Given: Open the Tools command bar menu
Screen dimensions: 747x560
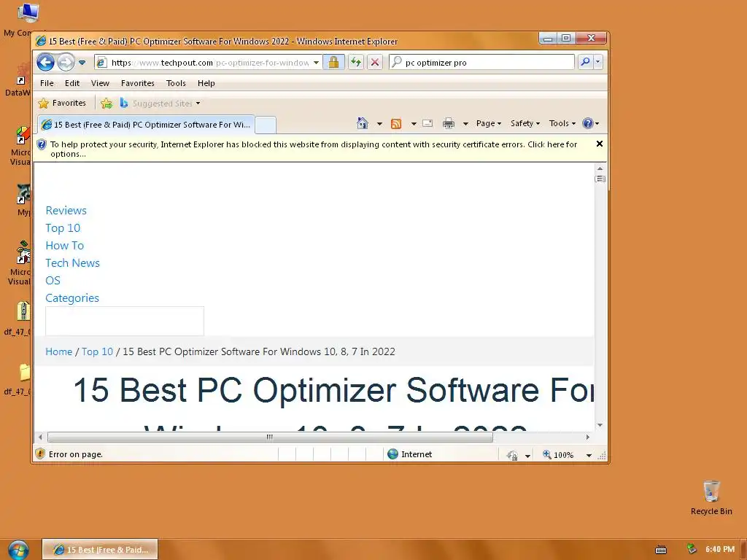Looking at the screenshot, I should (562, 123).
